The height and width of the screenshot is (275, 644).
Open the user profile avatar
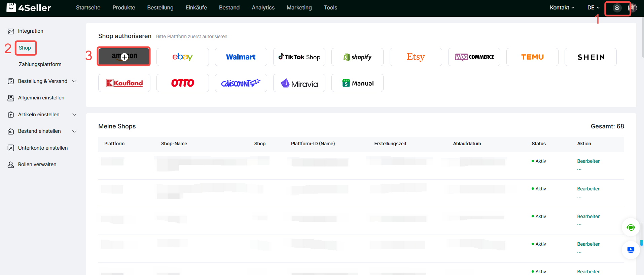coord(633,8)
